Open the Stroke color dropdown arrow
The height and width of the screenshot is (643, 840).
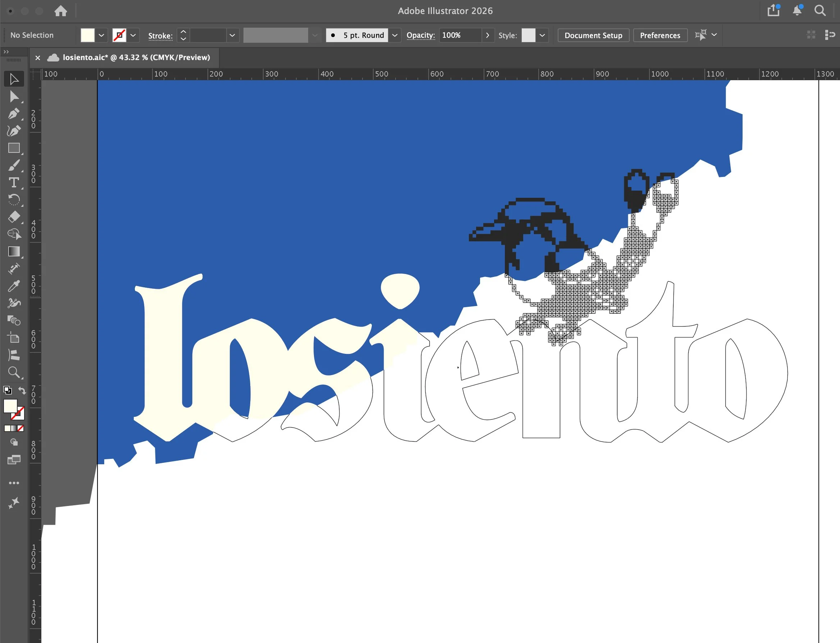133,35
